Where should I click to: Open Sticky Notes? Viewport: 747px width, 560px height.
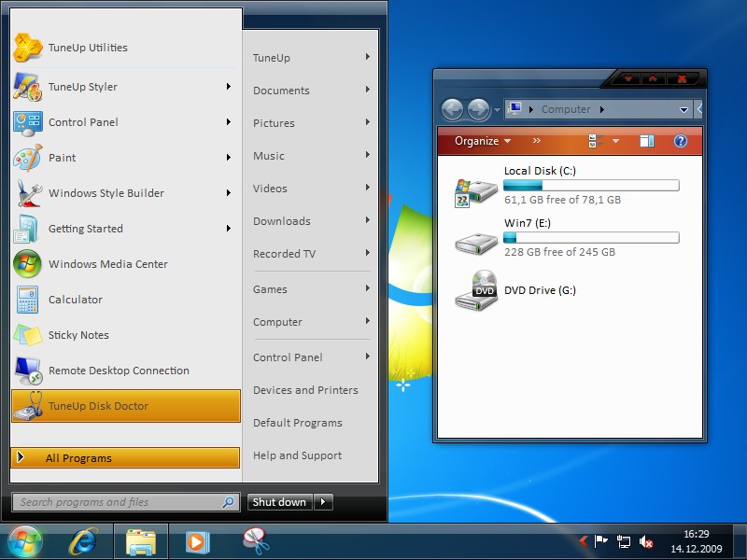[x=78, y=335]
